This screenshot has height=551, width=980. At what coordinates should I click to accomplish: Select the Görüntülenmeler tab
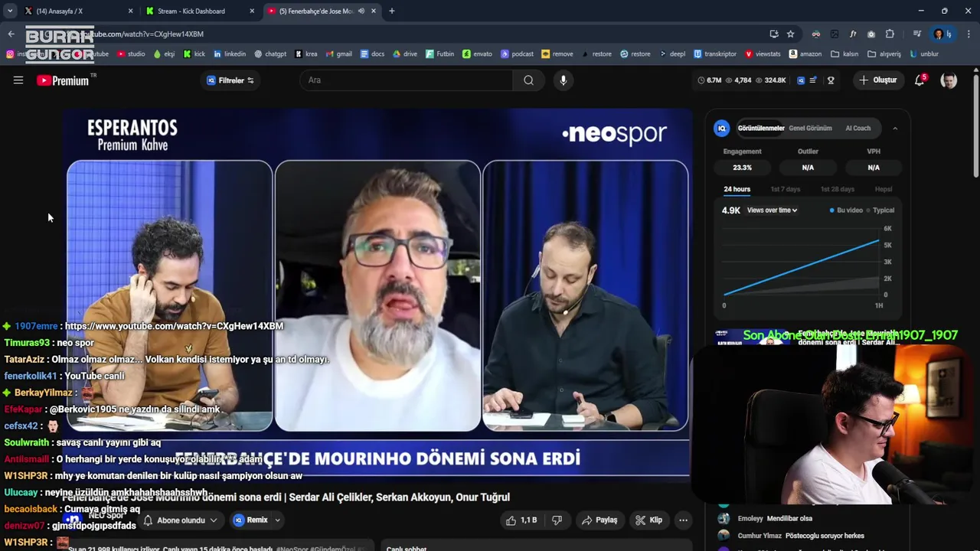click(x=761, y=129)
